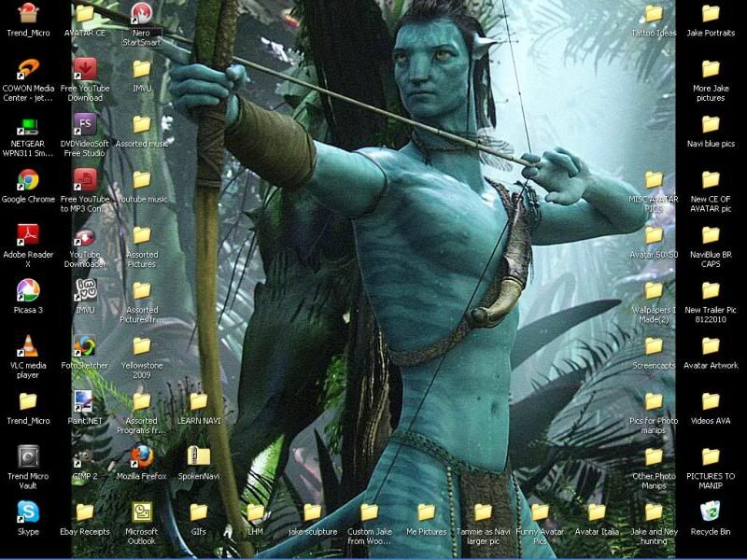Screen dimensions: 747x560
Task: Click the SpokenNavi zipped folder icon
Action: coord(198,456)
